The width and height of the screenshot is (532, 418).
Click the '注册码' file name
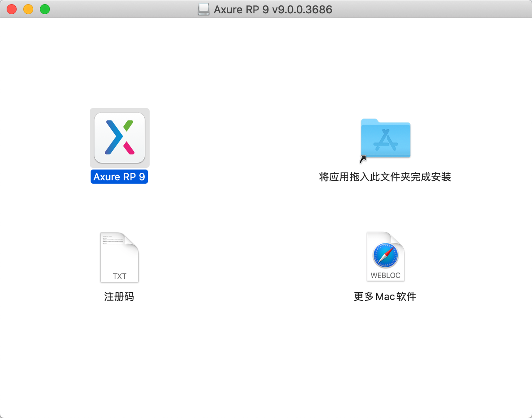tap(119, 296)
